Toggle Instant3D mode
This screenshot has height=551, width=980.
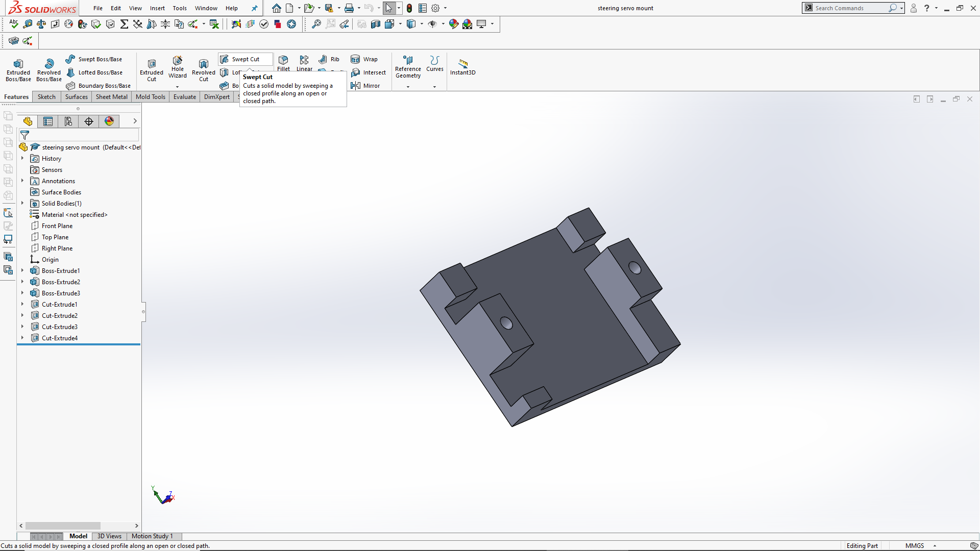tap(462, 66)
